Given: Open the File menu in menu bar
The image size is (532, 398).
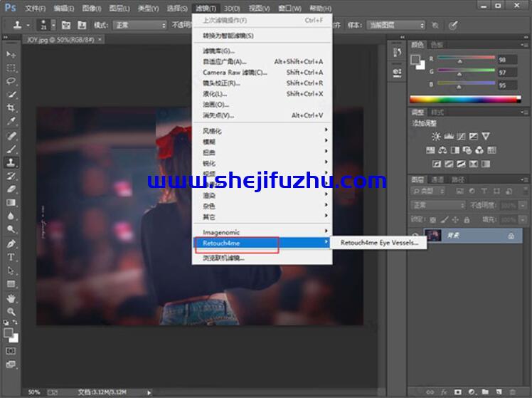Looking at the screenshot, I should pos(36,8).
